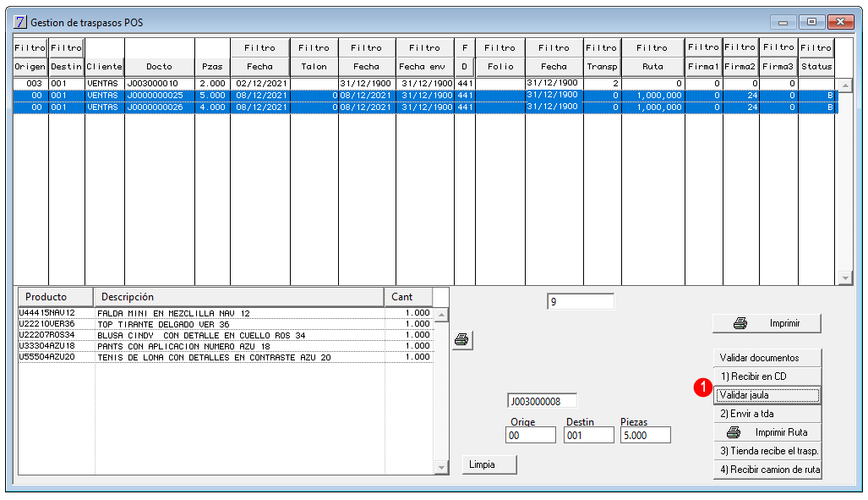This screenshot has width=868, height=500.
Task: Click product list scrollbar up arrow
Action: [x=441, y=316]
